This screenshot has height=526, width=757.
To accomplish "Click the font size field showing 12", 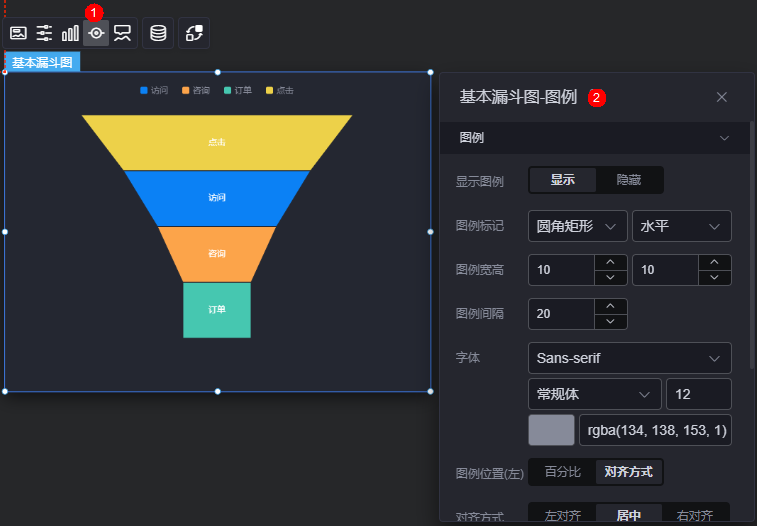I will point(699,394).
